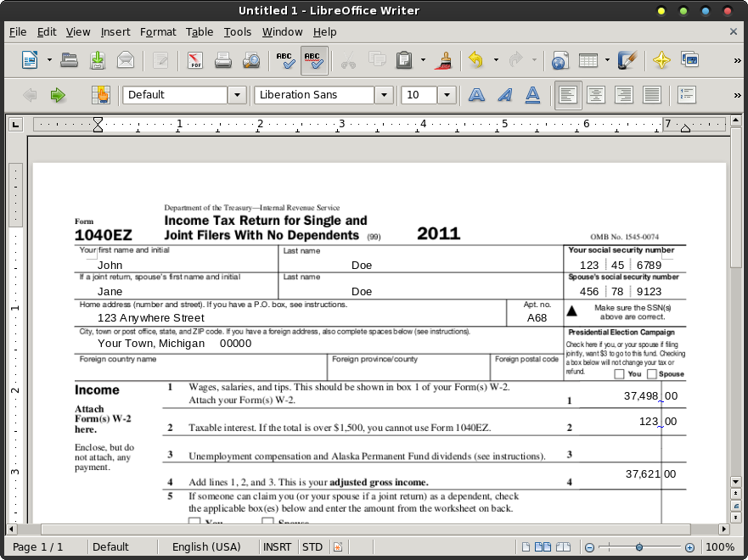Expand the Paste options dropdown arrow
This screenshot has width=748, height=560.
point(423,60)
